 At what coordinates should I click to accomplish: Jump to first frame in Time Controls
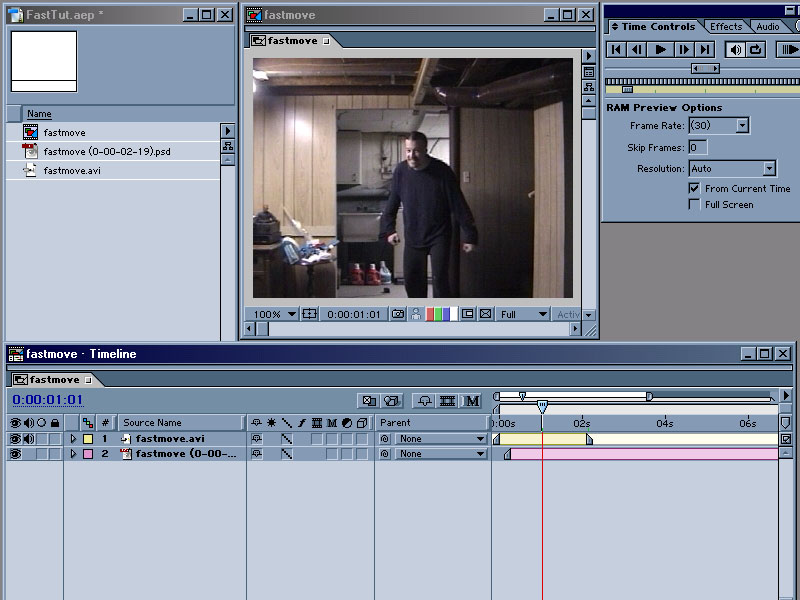click(617, 49)
